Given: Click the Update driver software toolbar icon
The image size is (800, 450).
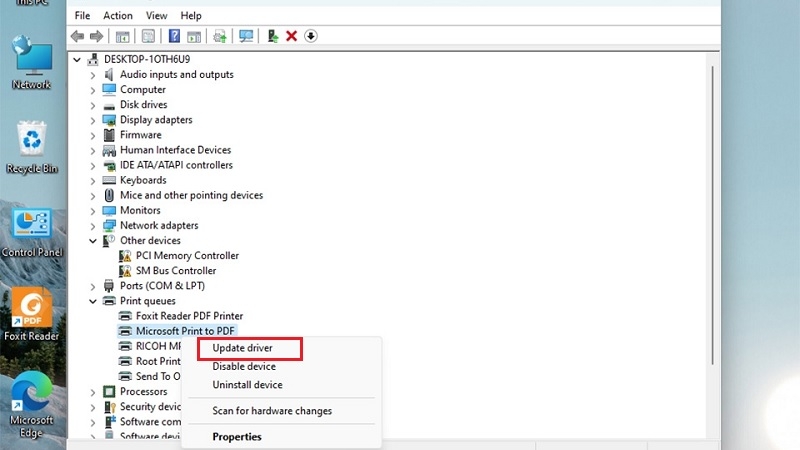Looking at the screenshot, I should [x=220, y=36].
